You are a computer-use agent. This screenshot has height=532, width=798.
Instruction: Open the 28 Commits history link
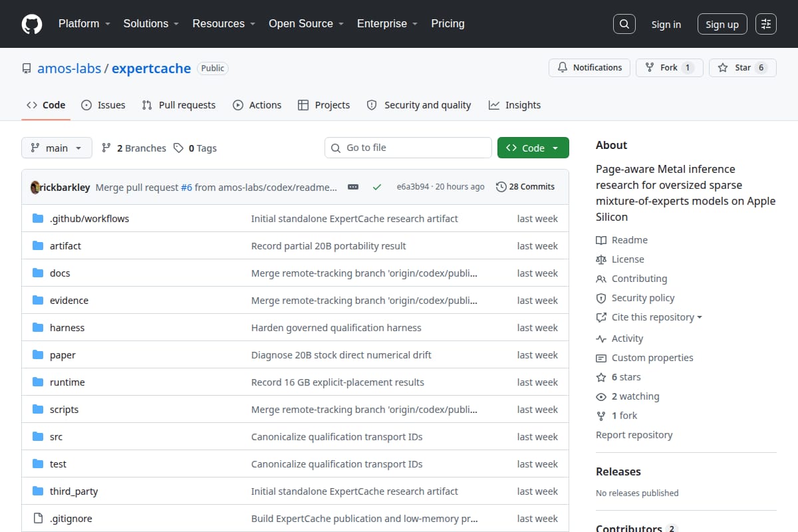pyautogui.click(x=525, y=187)
